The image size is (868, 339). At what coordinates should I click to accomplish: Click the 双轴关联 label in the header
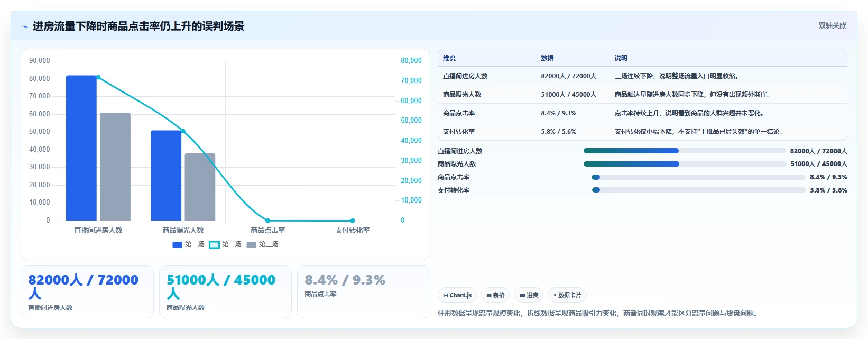coord(832,25)
